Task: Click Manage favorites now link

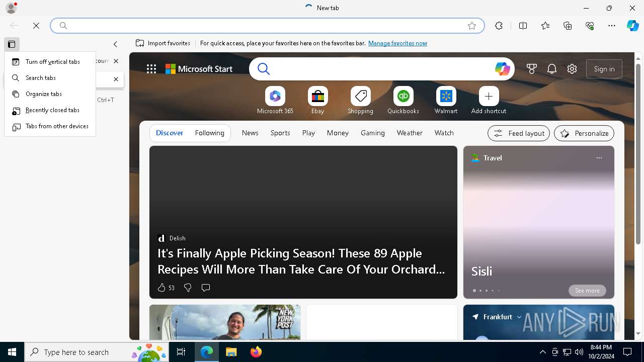Action: pyautogui.click(x=397, y=43)
